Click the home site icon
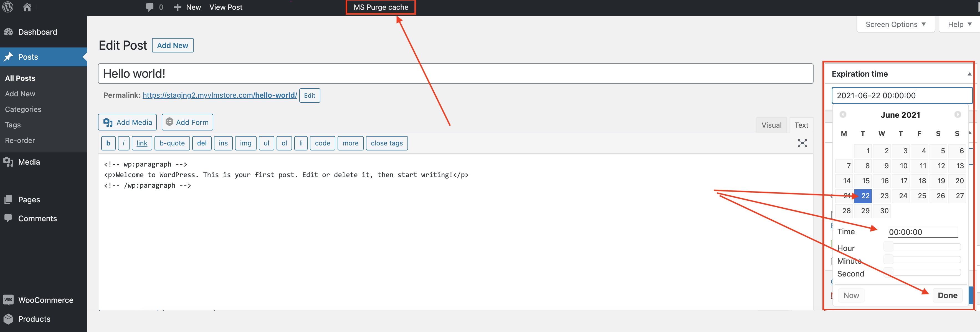 27,7
